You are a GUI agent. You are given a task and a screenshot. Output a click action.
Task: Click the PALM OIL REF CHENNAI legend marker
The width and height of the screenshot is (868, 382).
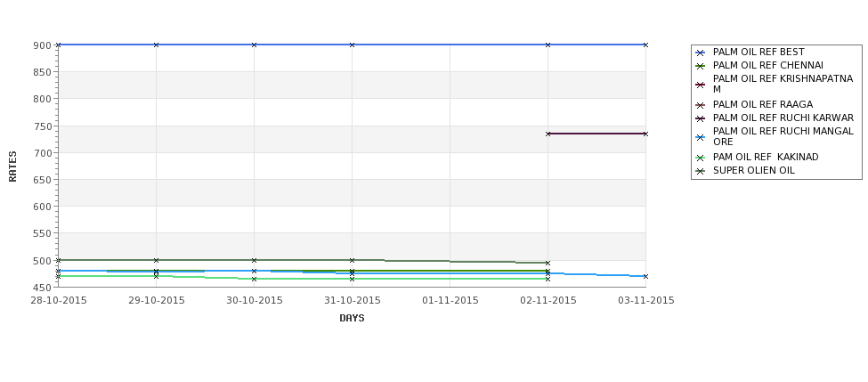701,67
